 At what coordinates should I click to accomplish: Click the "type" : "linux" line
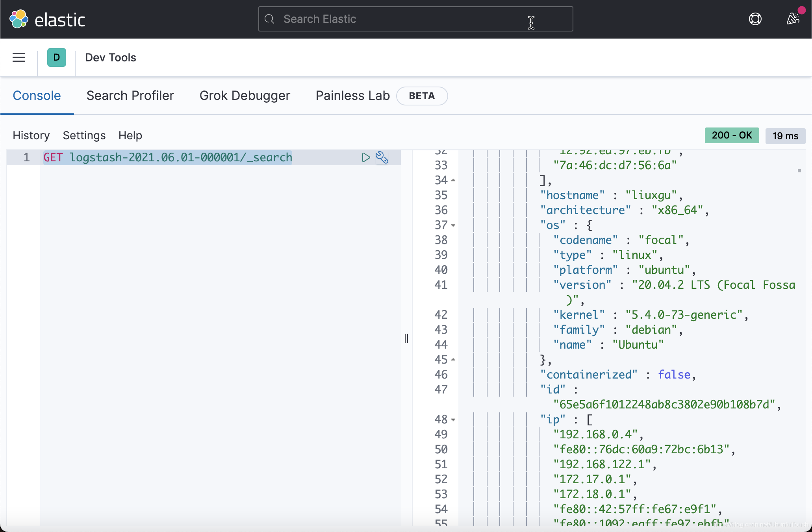click(608, 255)
